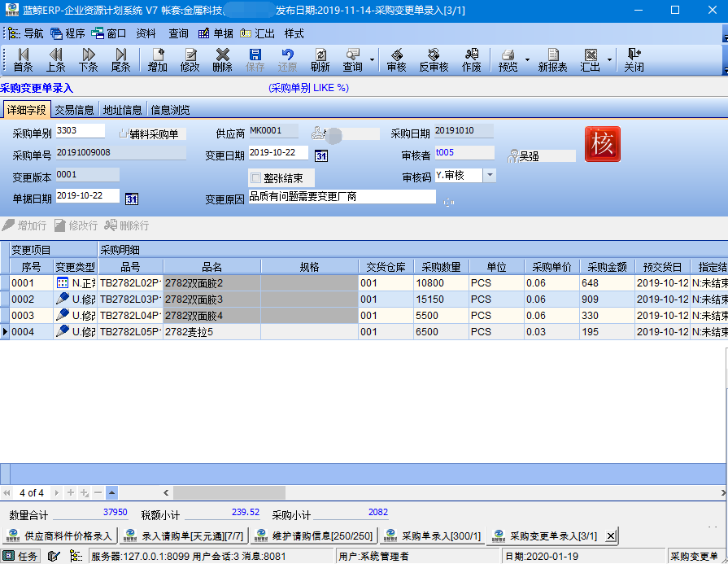Click quantity cell 15150

pos(441,299)
